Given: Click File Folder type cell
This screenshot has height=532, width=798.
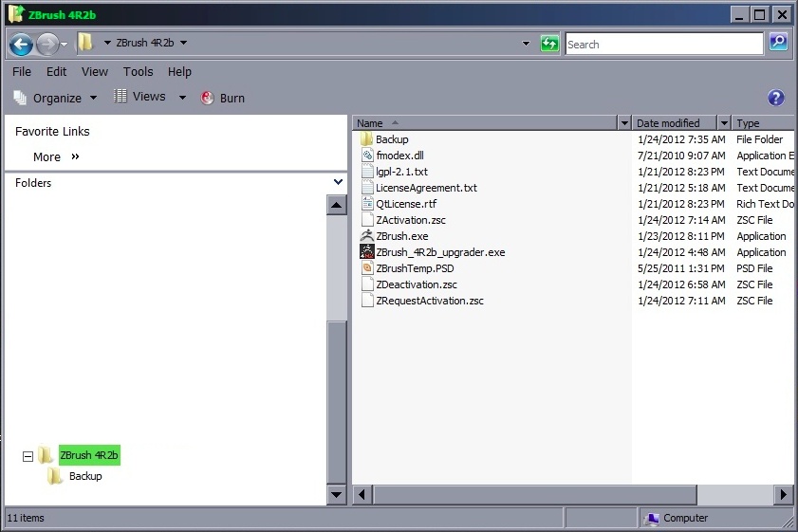Looking at the screenshot, I should [759, 138].
